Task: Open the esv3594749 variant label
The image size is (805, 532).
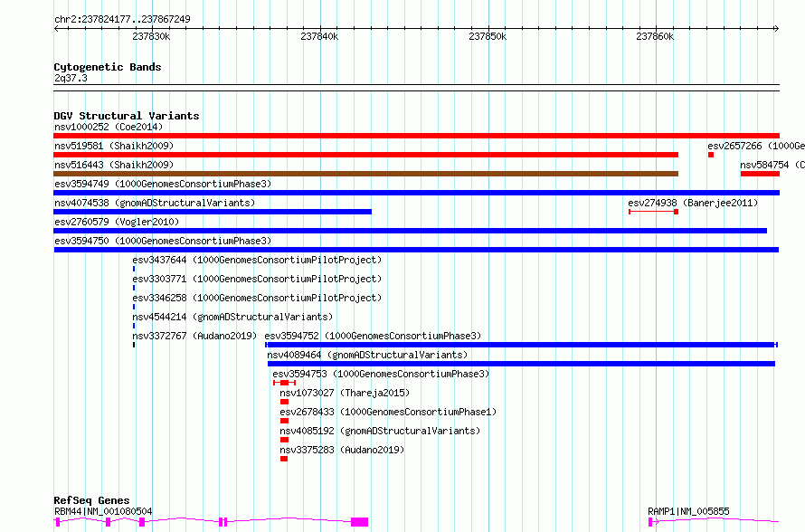Action: (x=163, y=184)
